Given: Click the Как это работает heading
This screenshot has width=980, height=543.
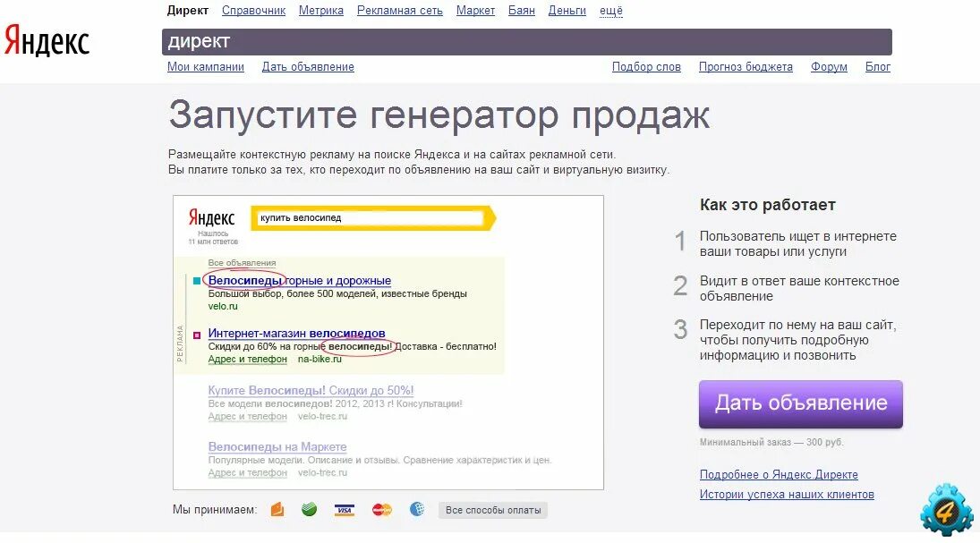Looking at the screenshot, I should pyautogui.click(x=768, y=205).
